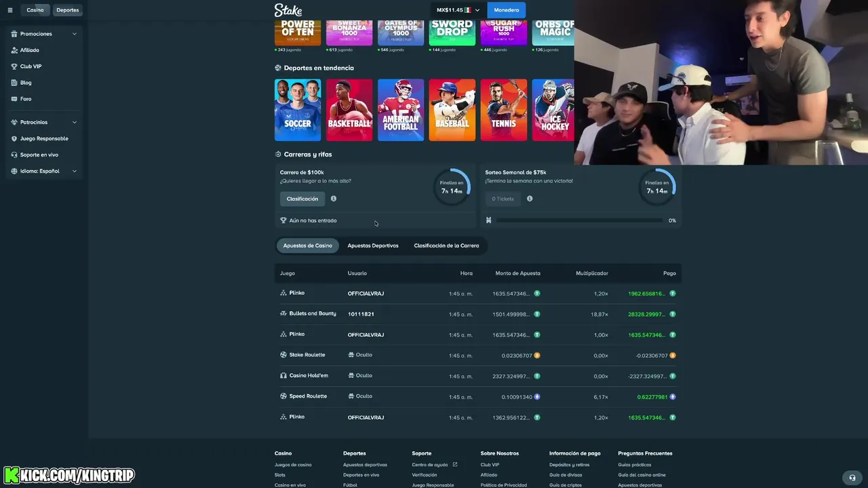Click the Patrocinios sidebar icon
The width and height of the screenshot is (868, 488).
pos(14,122)
